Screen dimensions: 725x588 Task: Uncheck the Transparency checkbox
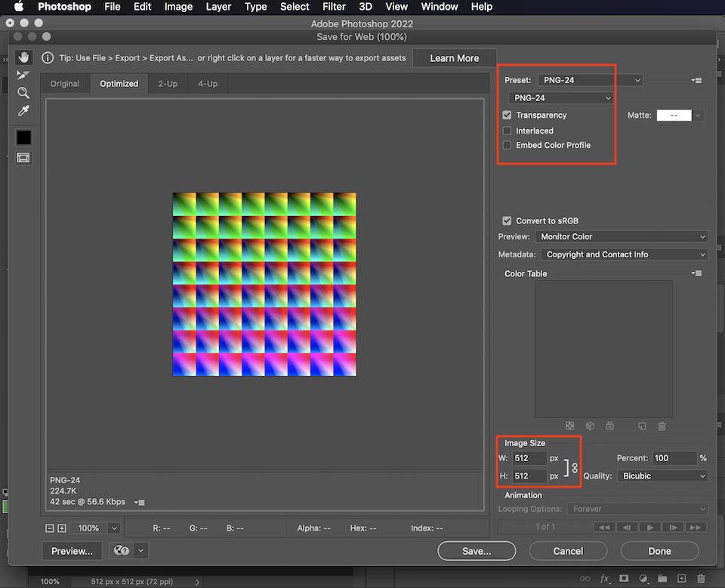coord(507,115)
